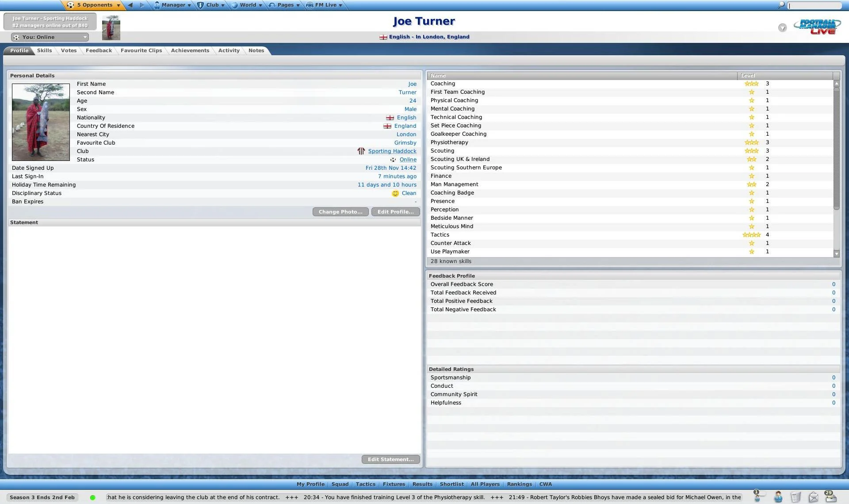Click the friends icon with badge 1
Image resolution: width=849 pixels, height=504 pixels.
click(x=757, y=498)
